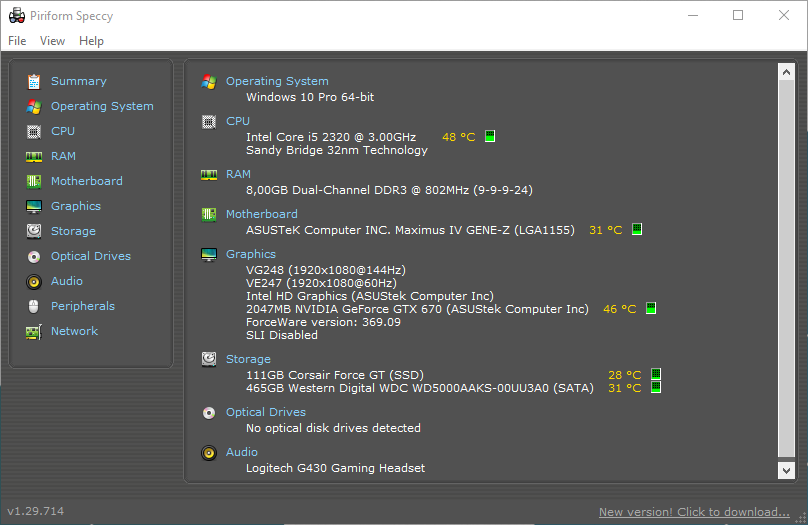The width and height of the screenshot is (808, 525).
Task: Select Summary in the sidebar
Action: pos(79,81)
